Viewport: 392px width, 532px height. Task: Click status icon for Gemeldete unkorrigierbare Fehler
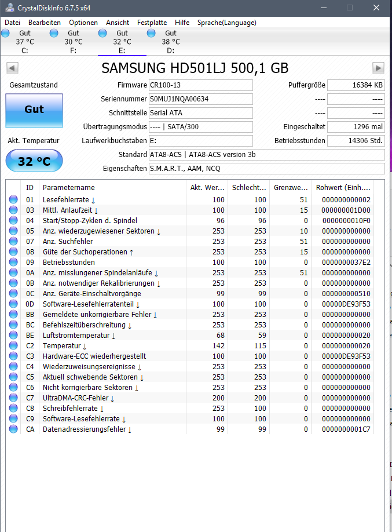(13, 314)
